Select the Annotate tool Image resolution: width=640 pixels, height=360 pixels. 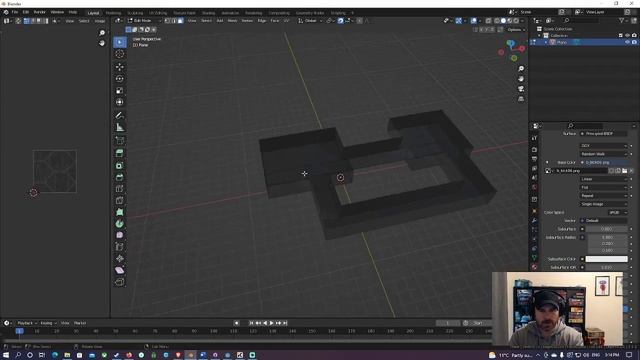(x=120, y=116)
